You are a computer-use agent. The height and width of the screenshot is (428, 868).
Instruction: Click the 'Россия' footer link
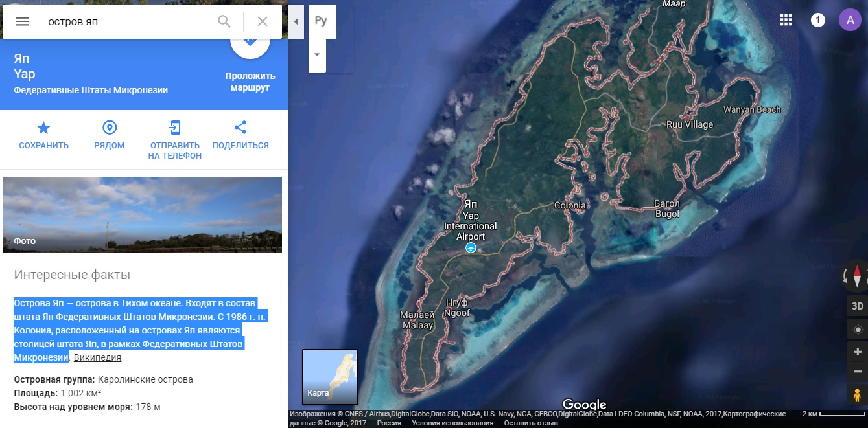tap(389, 423)
